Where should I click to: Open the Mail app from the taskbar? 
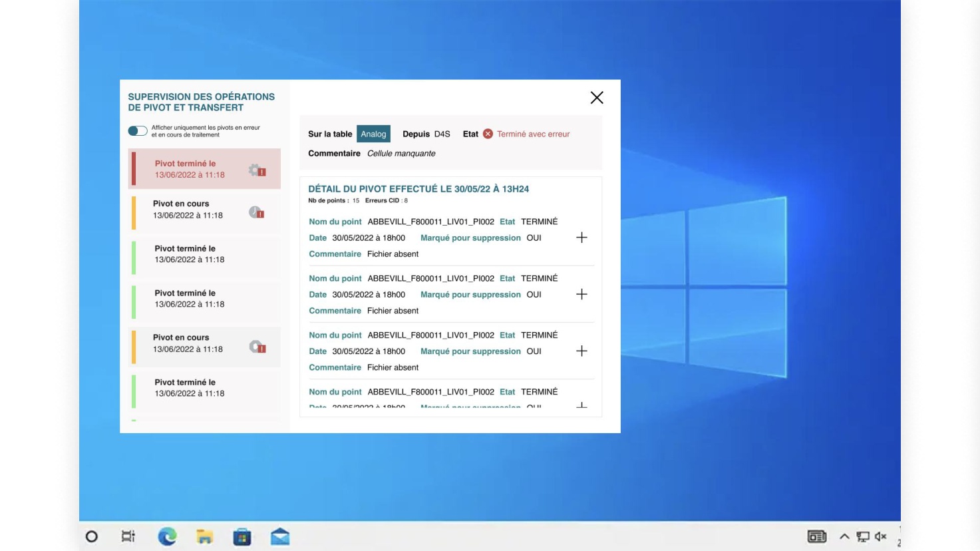tap(280, 536)
